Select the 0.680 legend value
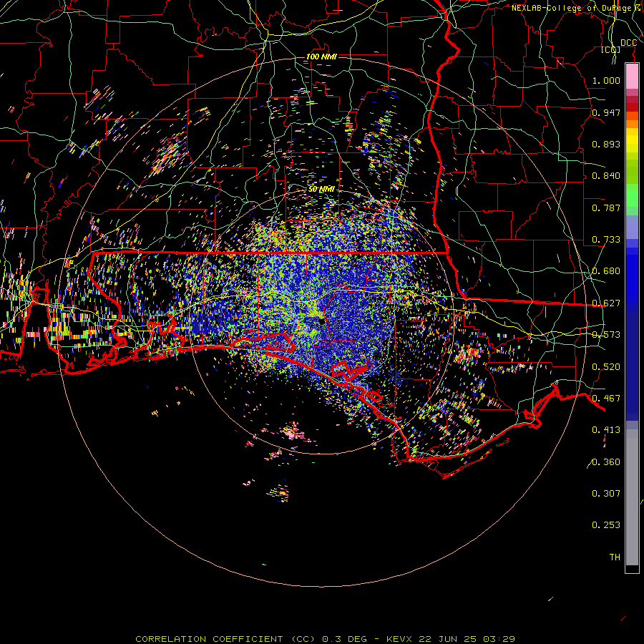Viewport: 644px width, 644px height. coord(606,271)
